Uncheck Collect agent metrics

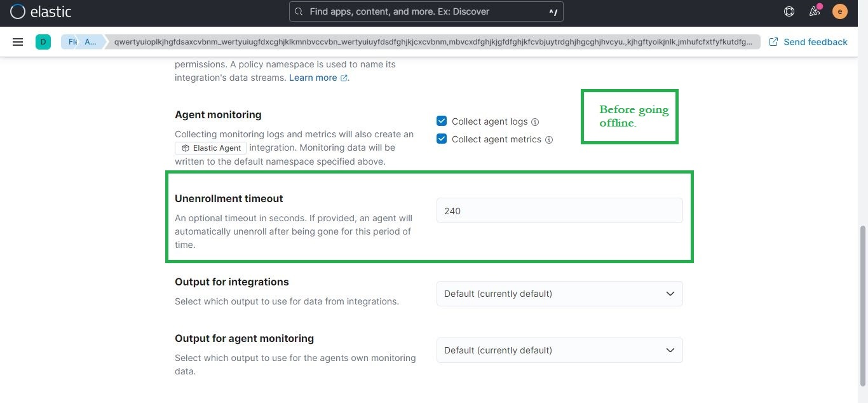click(x=442, y=139)
